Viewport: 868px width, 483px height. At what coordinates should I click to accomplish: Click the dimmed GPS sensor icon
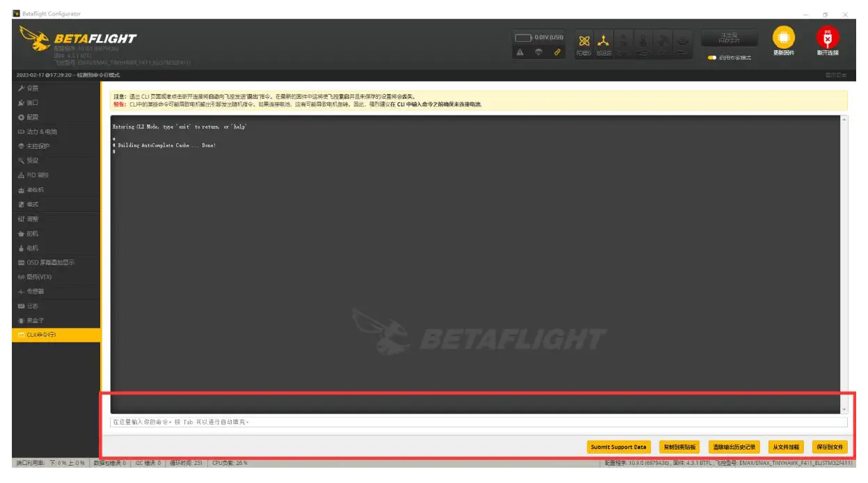pos(663,44)
